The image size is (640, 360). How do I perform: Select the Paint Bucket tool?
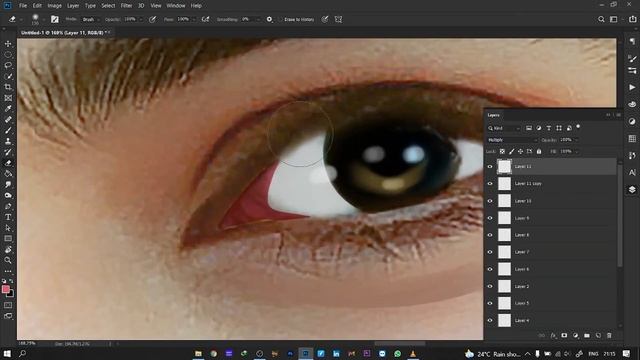pyautogui.click(x=8, y=173)
